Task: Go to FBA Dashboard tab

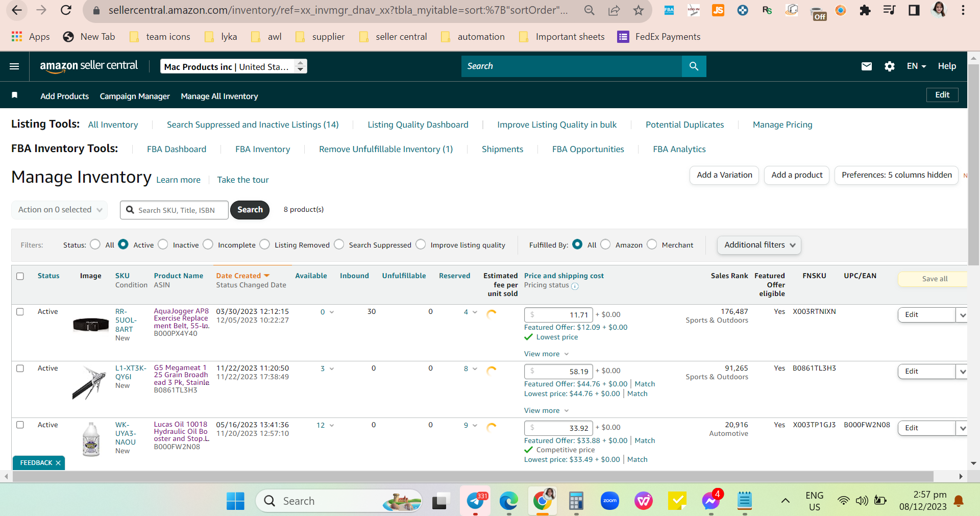Action: tap(177, 149)
